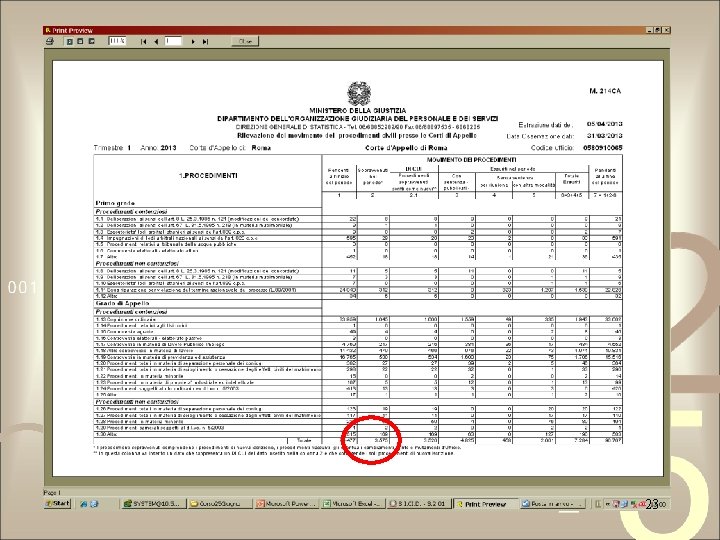Open the first quick launch icon beside Start
Screen dimensions: 720x540
[x=84, y=504]
